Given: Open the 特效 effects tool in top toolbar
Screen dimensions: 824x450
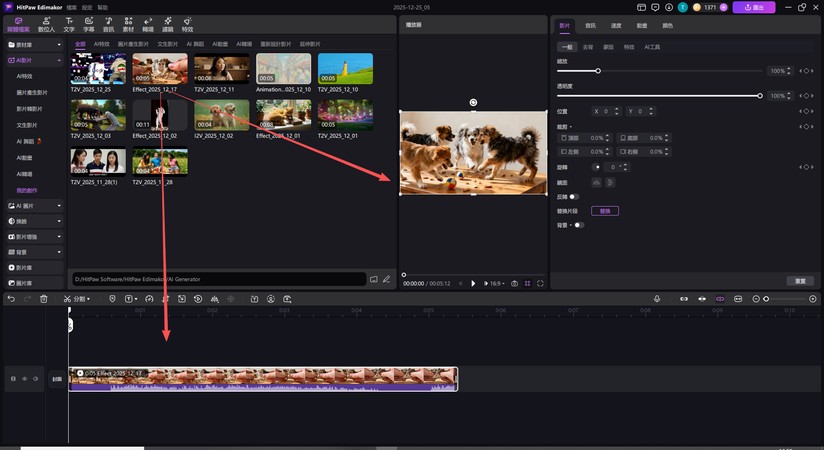Looking at the screenshot, I should point(188,25).
